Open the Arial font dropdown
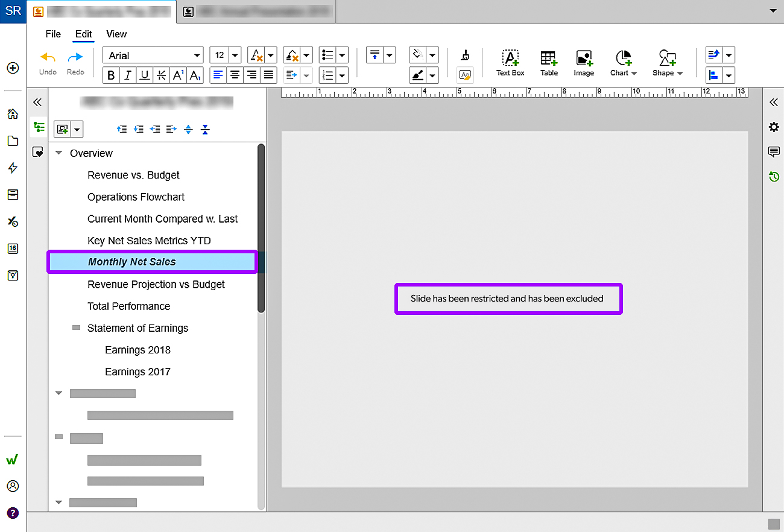 [154, 55]
